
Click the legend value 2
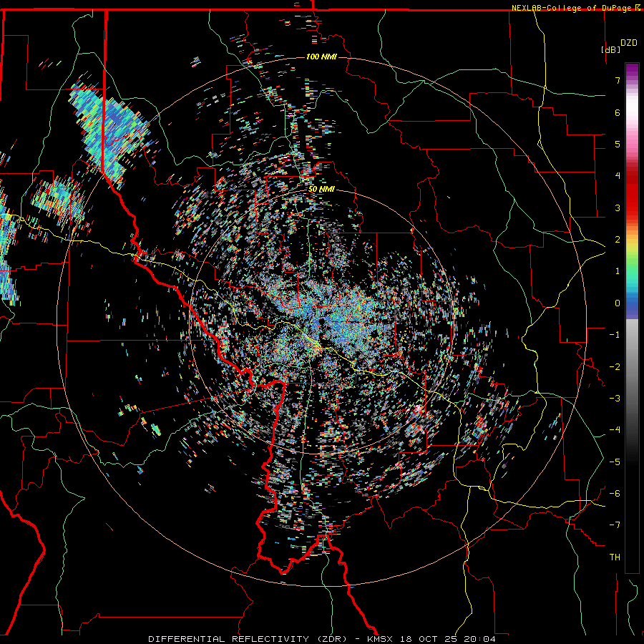(x=618, y=240)
